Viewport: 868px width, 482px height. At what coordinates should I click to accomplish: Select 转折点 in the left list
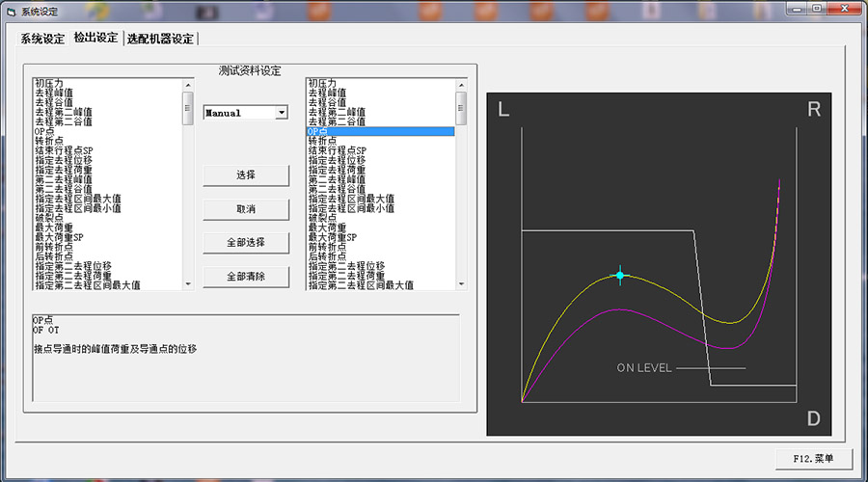point(49,141)
